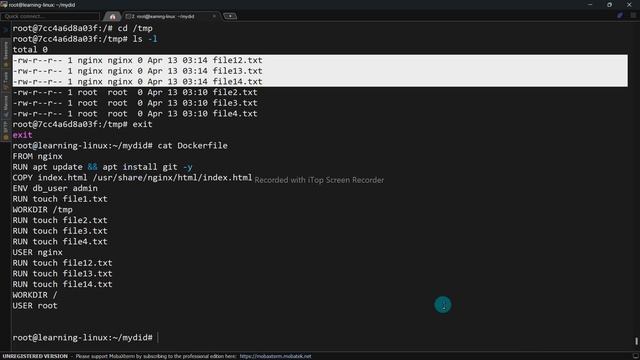Expand the collapsed sidebar arrow
Image resolution: width=640 pixels, height=360 pixels.
[5, 30]
